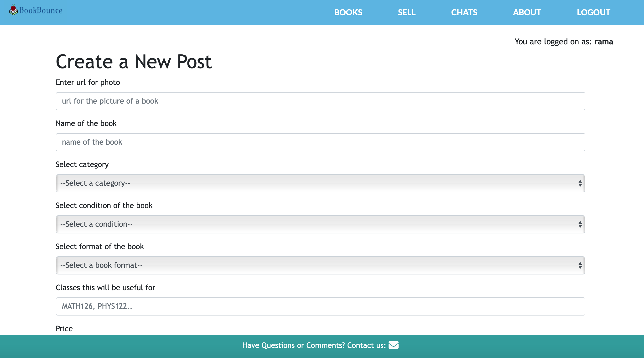Open the Select a book format dropdown

320,265
